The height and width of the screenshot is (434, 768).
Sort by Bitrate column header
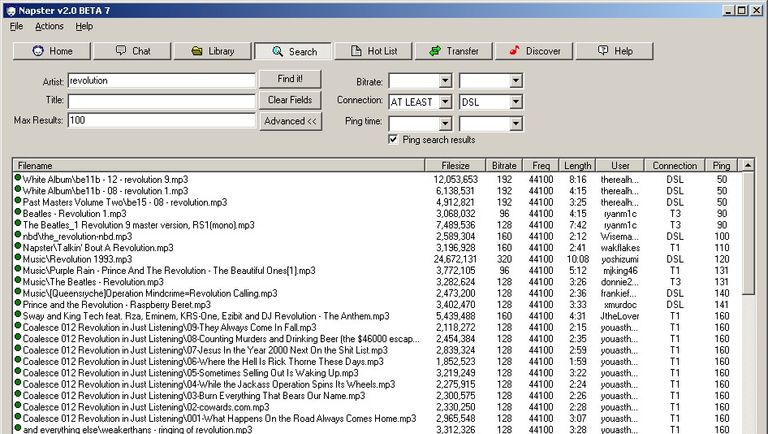[504, 166]
